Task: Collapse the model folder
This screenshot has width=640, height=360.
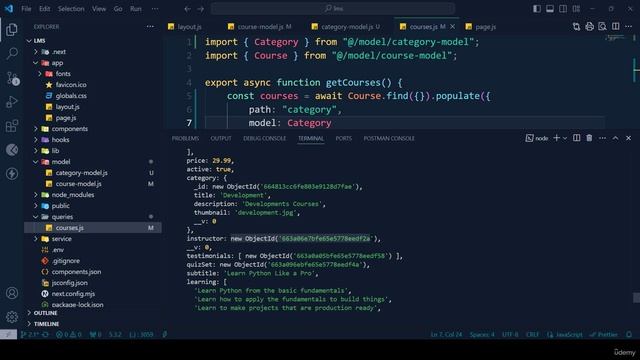Action: coord(36,162)
